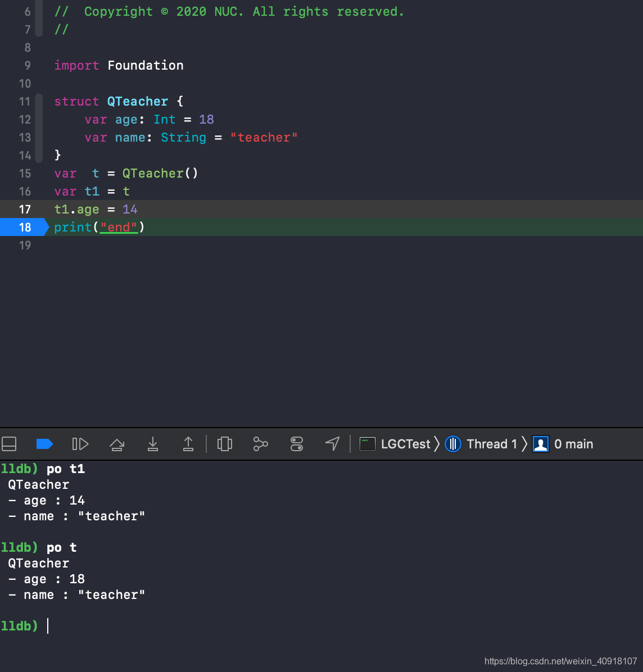Click the print("end") statement
The image size is (643, 672).
[99, 227]
